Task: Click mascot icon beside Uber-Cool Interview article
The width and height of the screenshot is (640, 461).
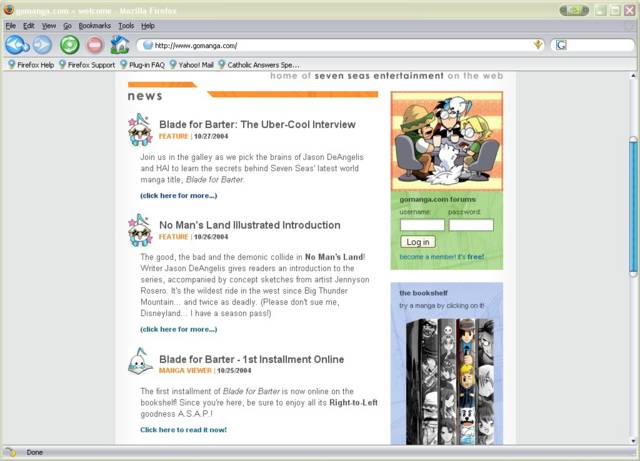Action: coord(140,130)
